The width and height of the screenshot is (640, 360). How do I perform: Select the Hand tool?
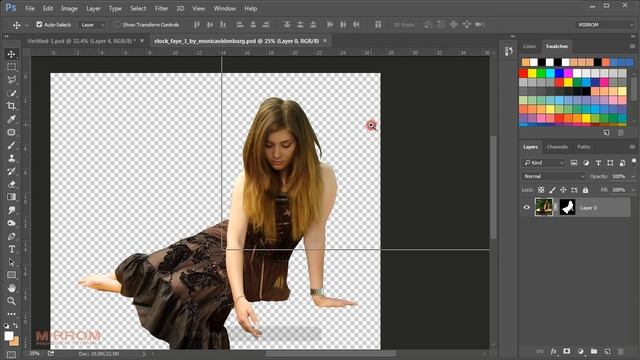[11, 288]
